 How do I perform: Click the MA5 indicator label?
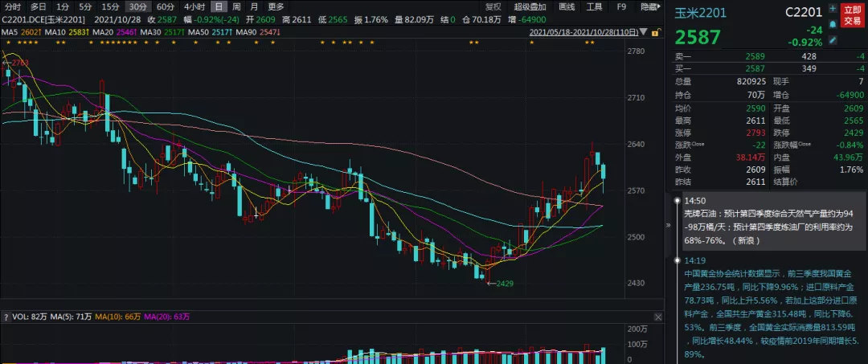(21, 33)
